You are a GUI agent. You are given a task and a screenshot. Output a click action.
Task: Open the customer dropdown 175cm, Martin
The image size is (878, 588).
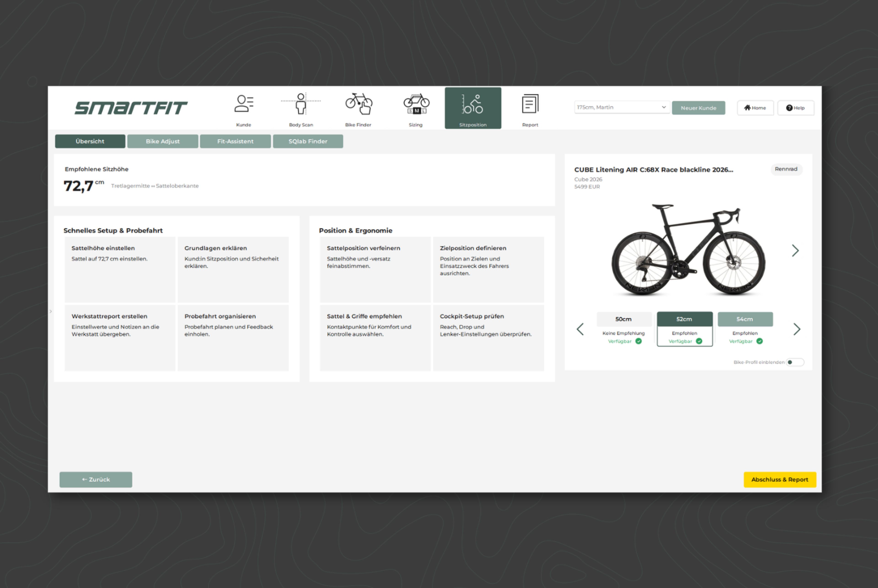click(621, 107)
